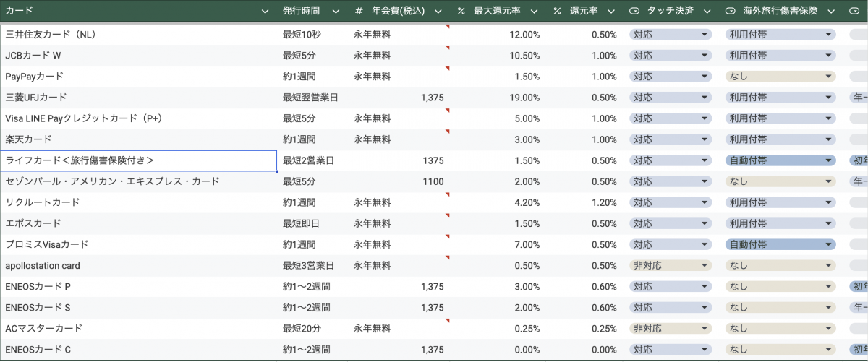Open the 海外旅行傷害保険 column header menu chevron
Screen dimensions: 868x362
831,12
